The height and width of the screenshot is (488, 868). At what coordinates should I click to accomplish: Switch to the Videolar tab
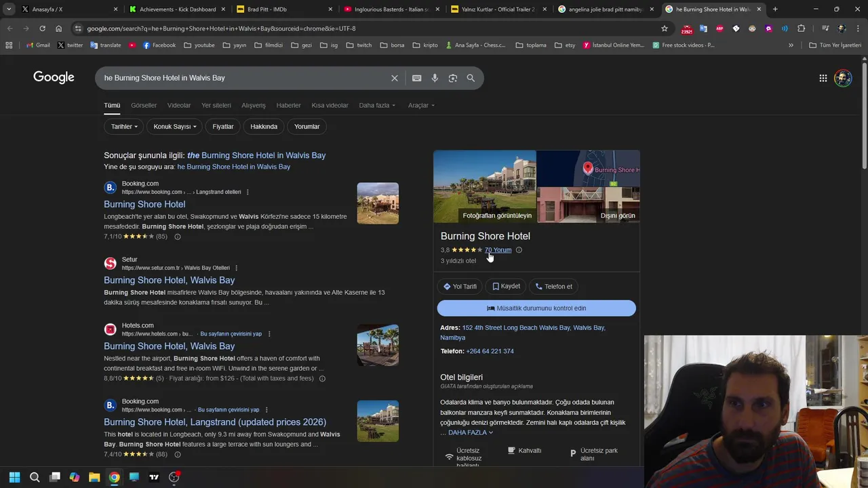(179, 106)
